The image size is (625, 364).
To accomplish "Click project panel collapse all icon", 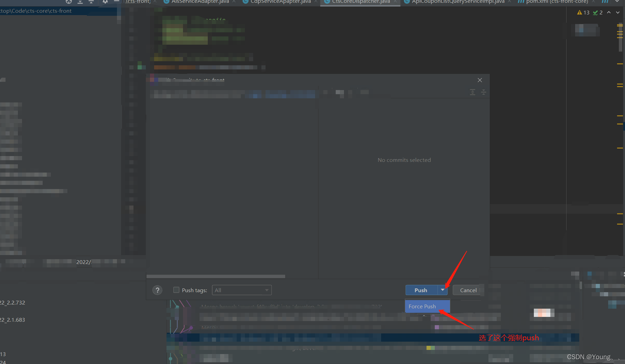I will pyautogui.click(x=91, y=1).
